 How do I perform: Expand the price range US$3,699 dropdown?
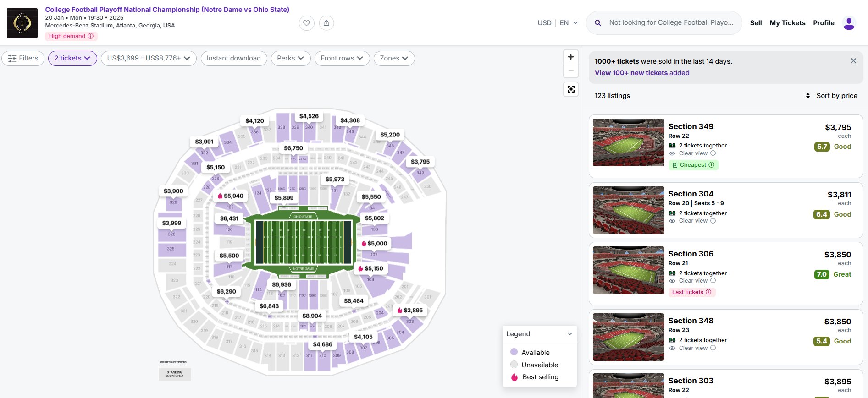coord(149,58)
